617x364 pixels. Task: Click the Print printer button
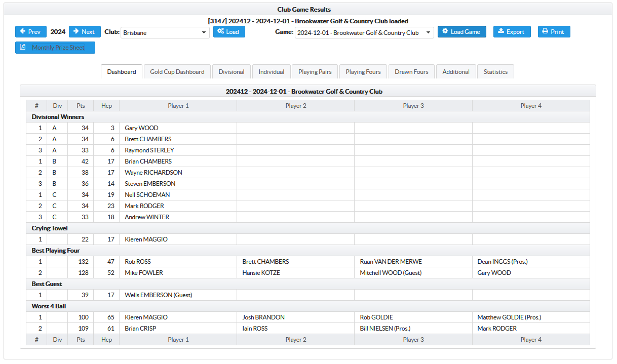pyautogui.click(x=554, y=32)
